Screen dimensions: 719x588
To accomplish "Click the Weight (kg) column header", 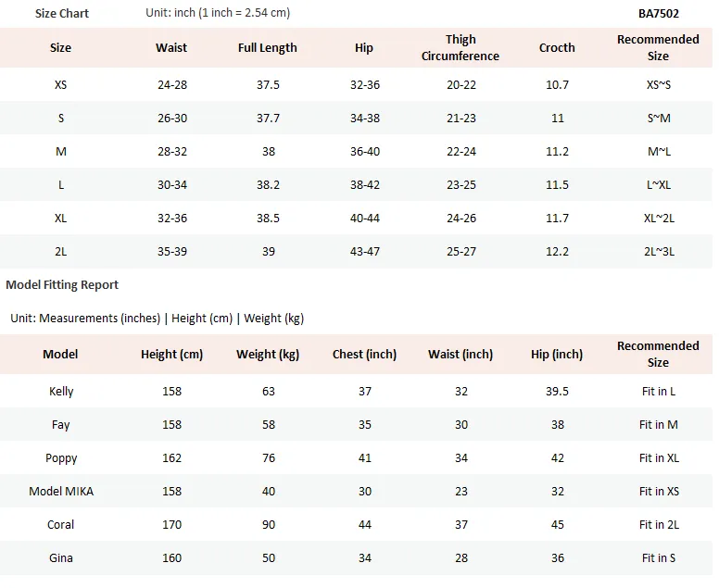I will 268,355.
